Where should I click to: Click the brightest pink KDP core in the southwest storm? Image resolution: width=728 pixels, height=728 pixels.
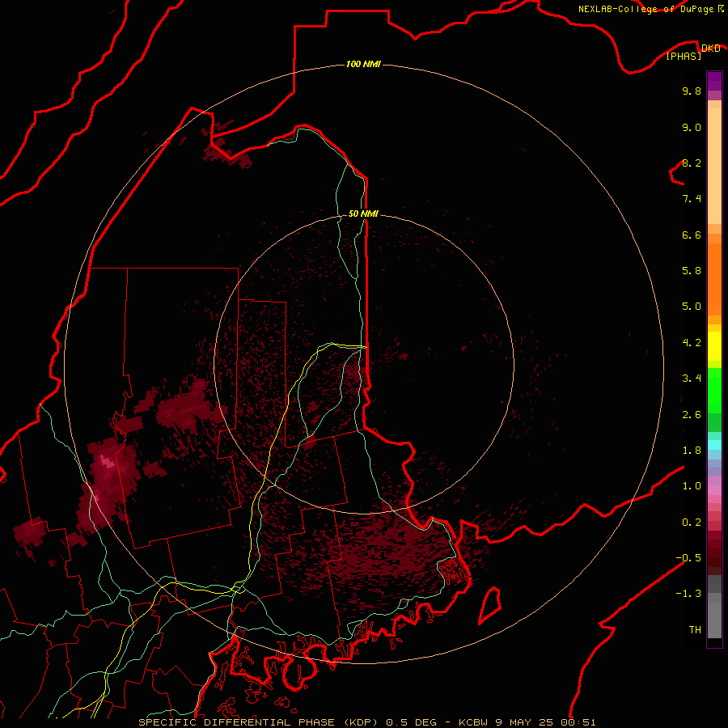click(106, 462)
